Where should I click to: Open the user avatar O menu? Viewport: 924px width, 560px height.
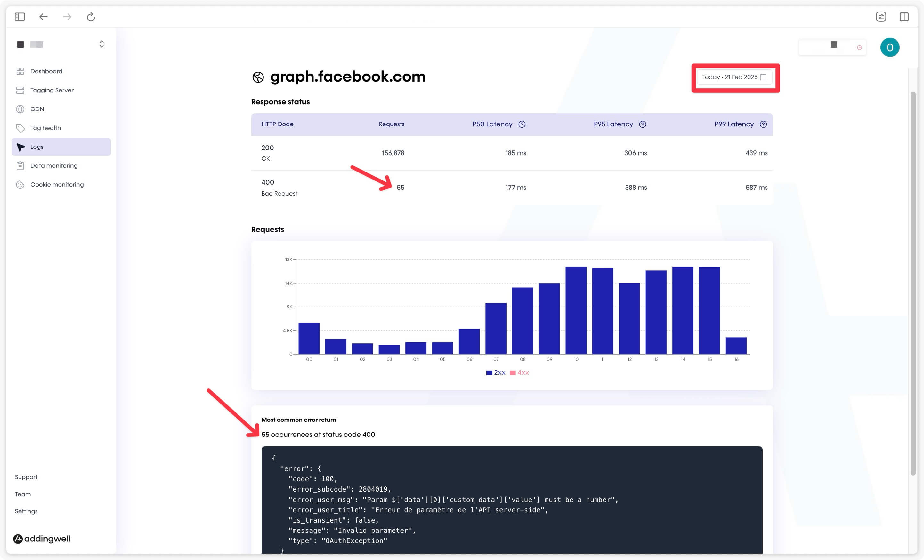[x=890, y=48]
